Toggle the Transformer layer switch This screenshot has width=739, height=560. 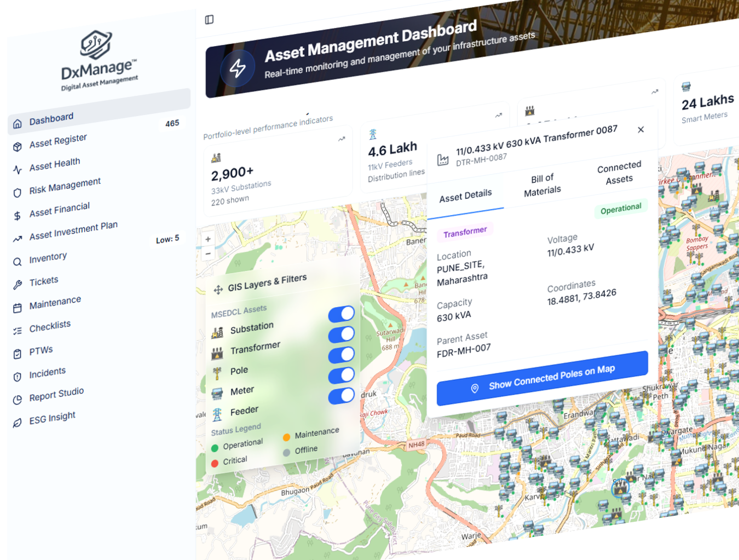coord(342,334)
